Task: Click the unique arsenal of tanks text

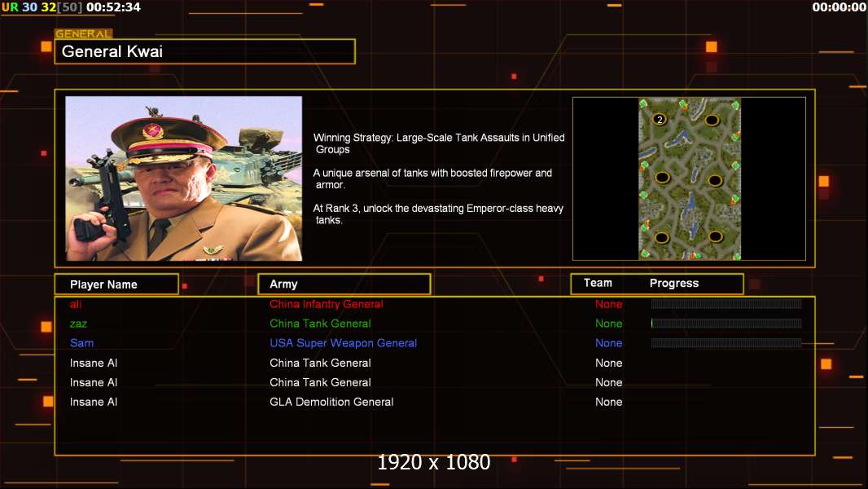Action: (432, 178)
